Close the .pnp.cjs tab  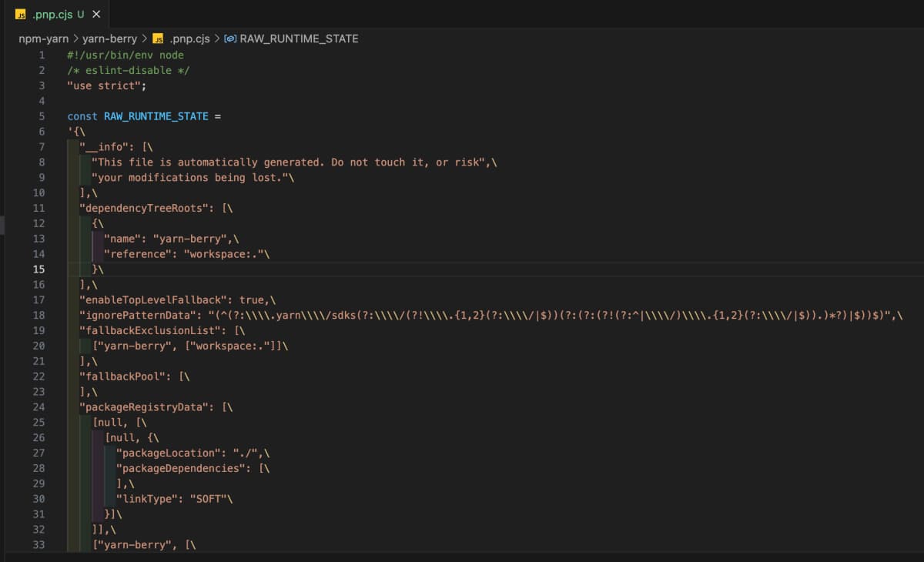[x=96, y=15]
